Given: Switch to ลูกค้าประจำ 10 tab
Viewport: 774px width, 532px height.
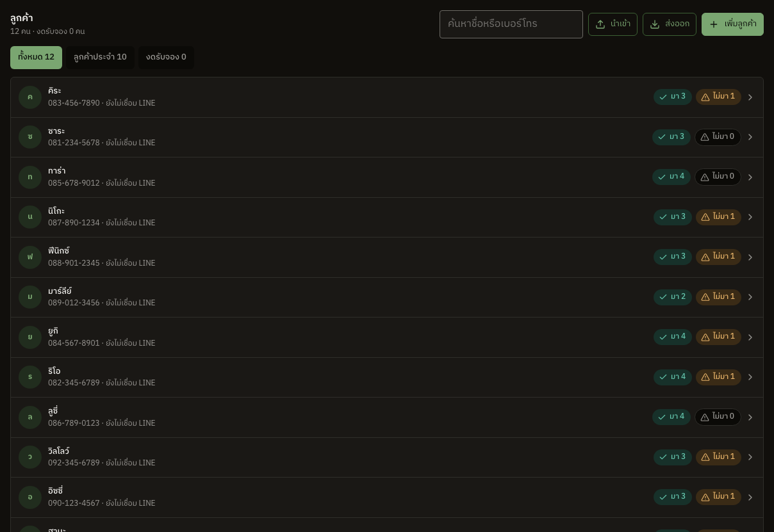Looking at the screenshot, I should coord(100,58).
